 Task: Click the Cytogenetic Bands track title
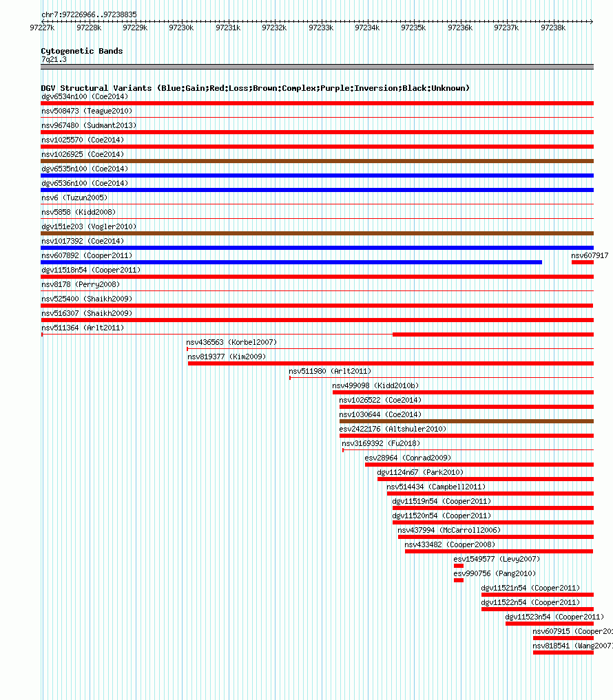tap(82, 51)
